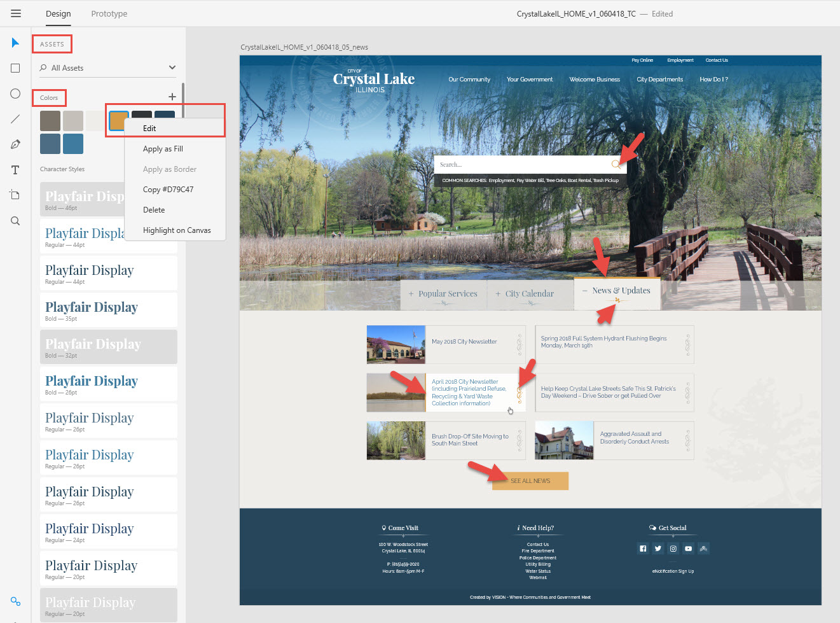The width and height of the screenshot is (840, 623).
Task: Select the Twitter icon in the footer
Action: [658, 549]
